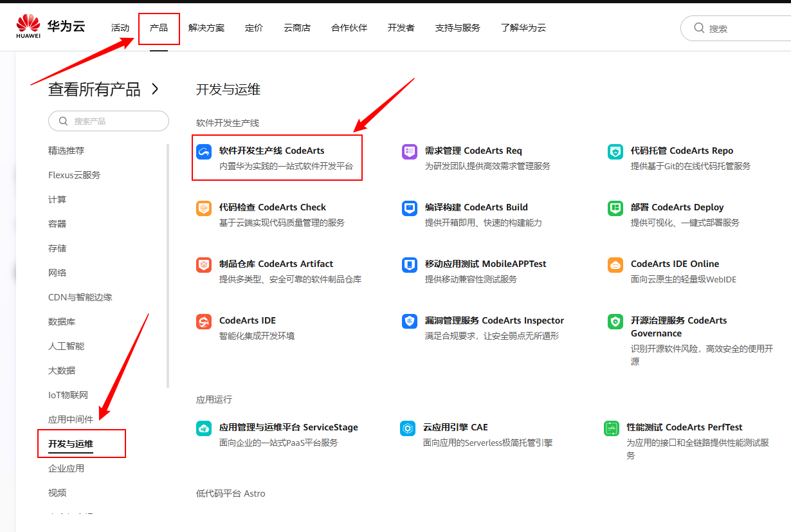Screen dimensions: 791x532
Task: Open 软件开发生产线 CodeArts link
Action: click(272, 151)
